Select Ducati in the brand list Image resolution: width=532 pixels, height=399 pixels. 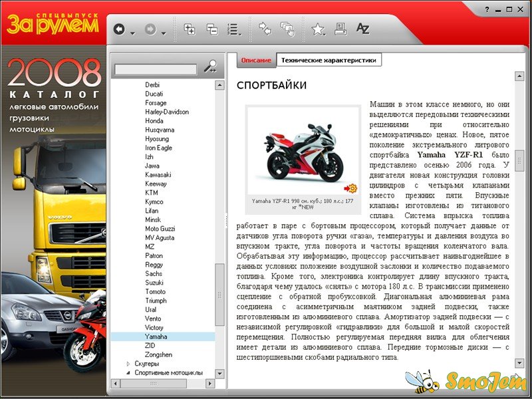click(154, 94)
